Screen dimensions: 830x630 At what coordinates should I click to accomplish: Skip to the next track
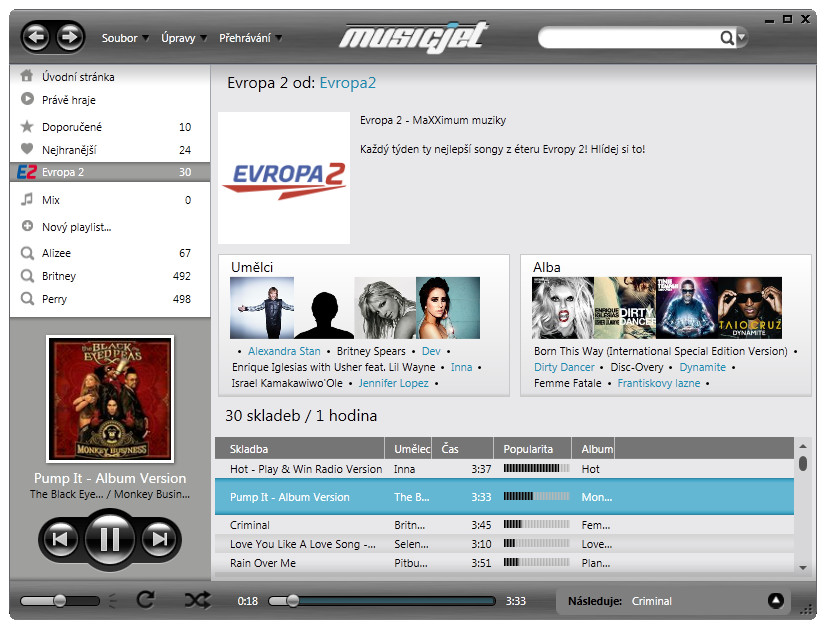point(159,539)
